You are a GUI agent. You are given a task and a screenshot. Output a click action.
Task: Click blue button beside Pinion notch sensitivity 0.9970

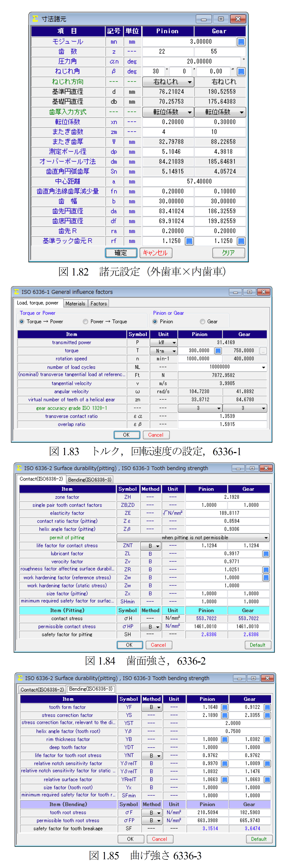point(225,764)
